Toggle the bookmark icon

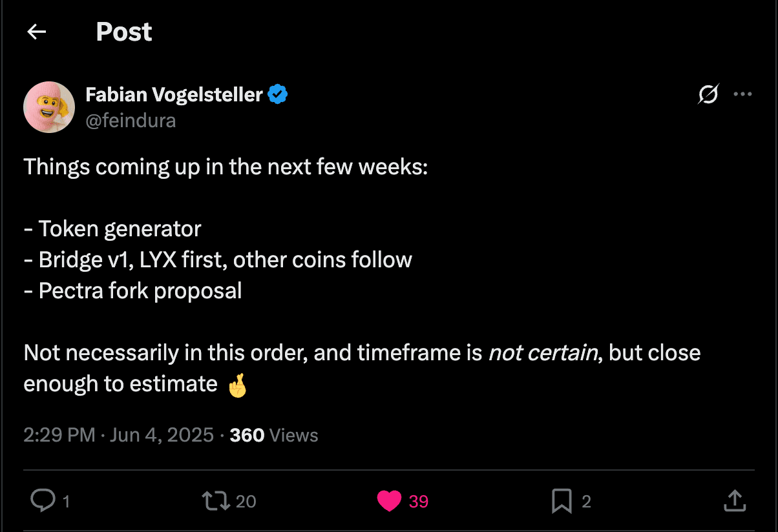pyautogui.click(x=562, y=501)
